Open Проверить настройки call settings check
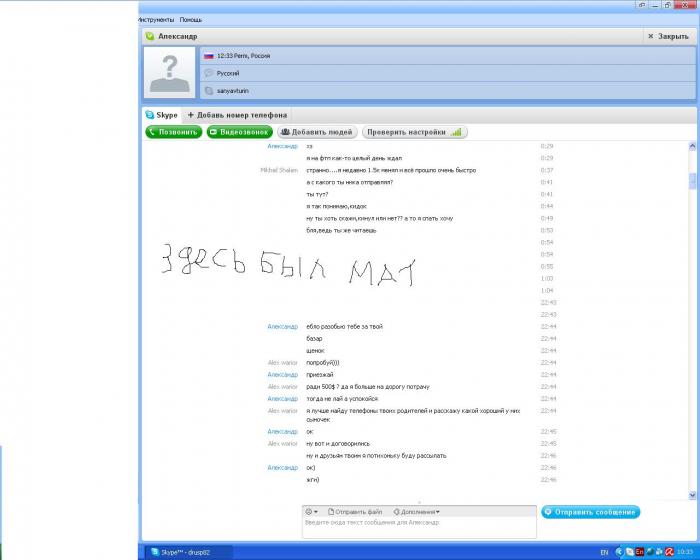Screen dimensions: 700x560 [415, 132]
